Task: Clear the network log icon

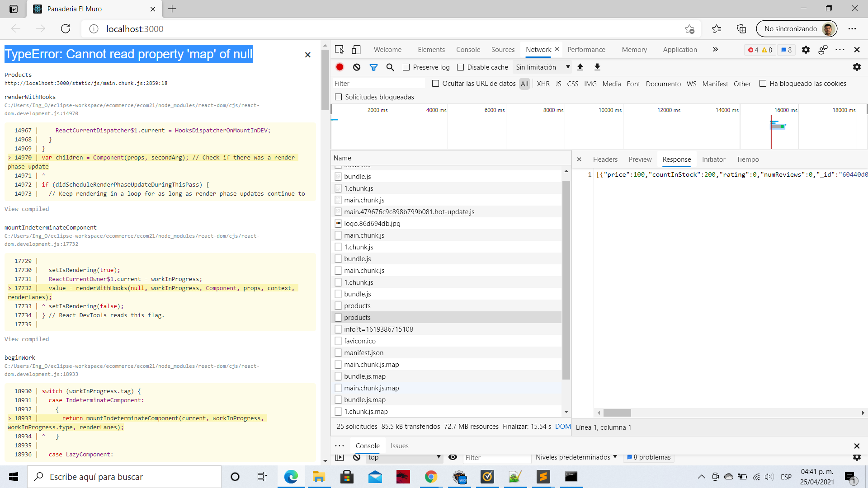Action: (x=357, y=67)
